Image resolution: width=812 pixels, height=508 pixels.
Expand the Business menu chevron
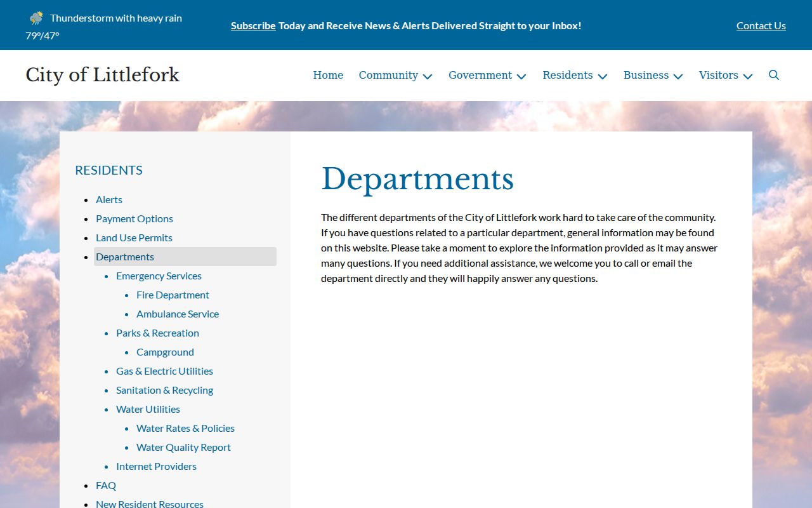coord(678,76)
